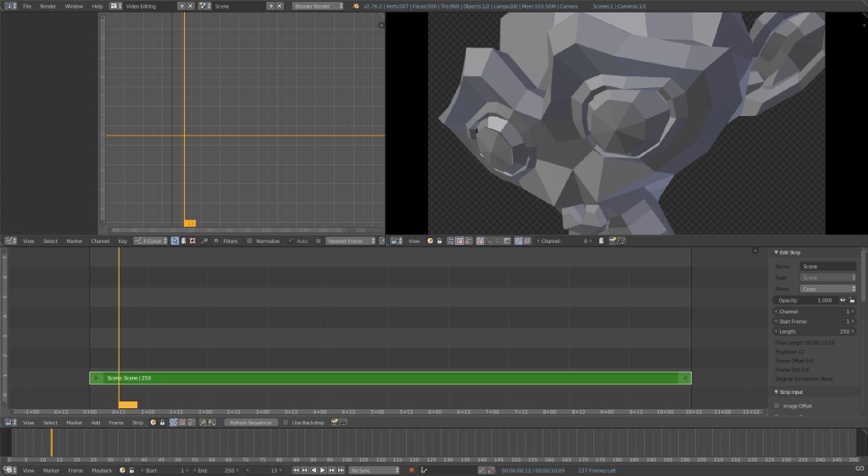Click the red record keyframe button
Screen dimensions: 868x476
412,470
